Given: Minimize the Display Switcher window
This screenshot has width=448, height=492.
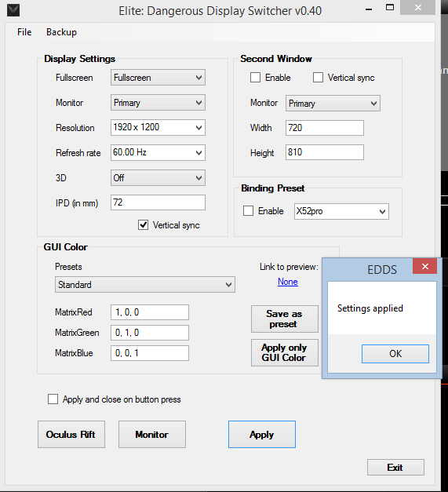Looking at the screenshot, I should tap(369, 9).
